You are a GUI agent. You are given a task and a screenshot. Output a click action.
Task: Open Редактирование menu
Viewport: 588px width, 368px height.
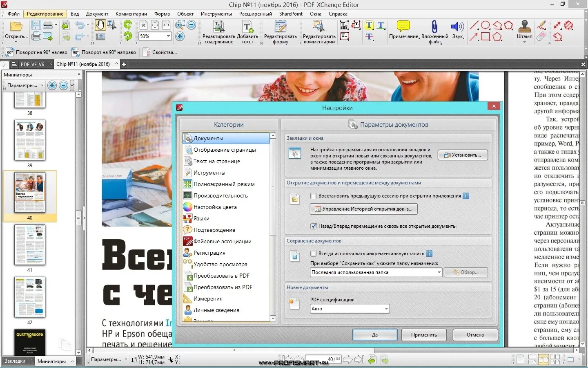pyautogui.click(x=45, y=14)
